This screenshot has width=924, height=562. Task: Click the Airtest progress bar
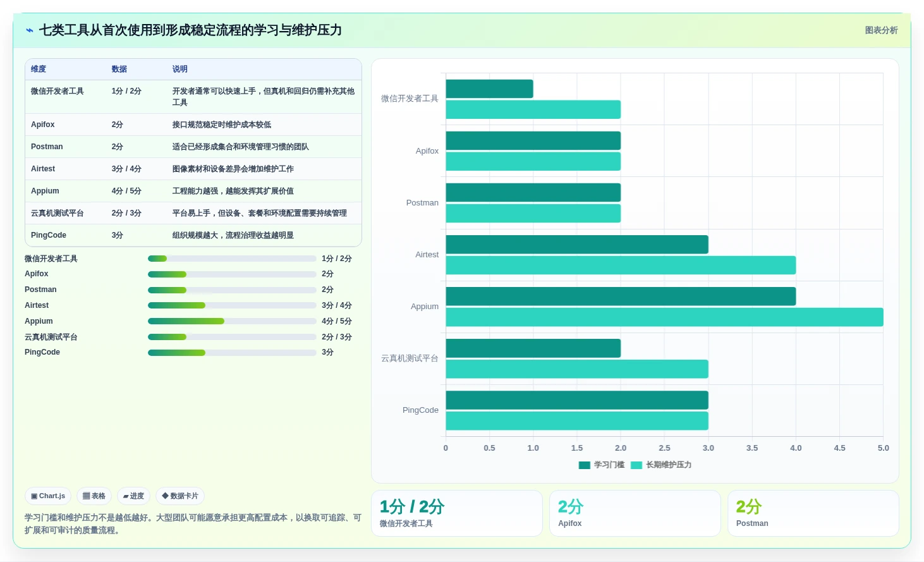(232, 305)
